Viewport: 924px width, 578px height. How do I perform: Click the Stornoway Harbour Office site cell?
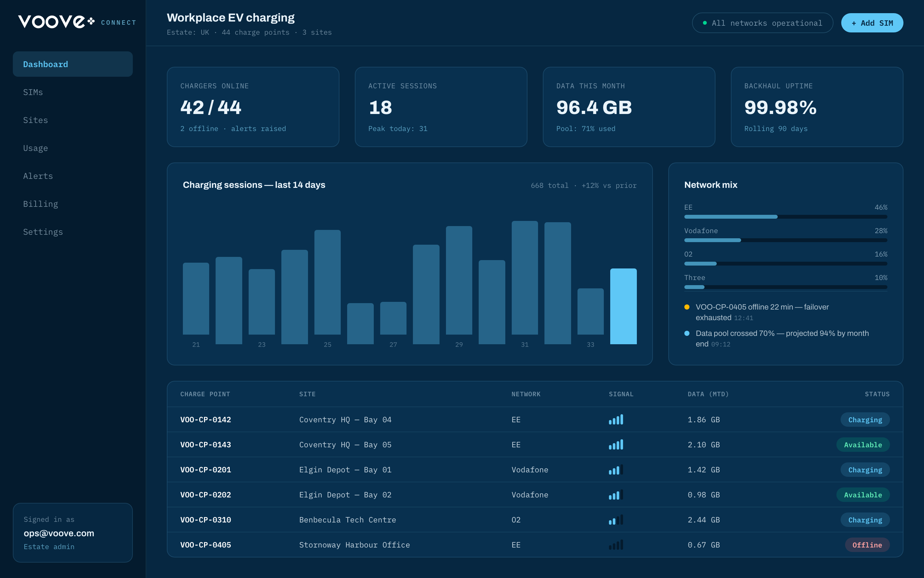[x=354, y=545]
